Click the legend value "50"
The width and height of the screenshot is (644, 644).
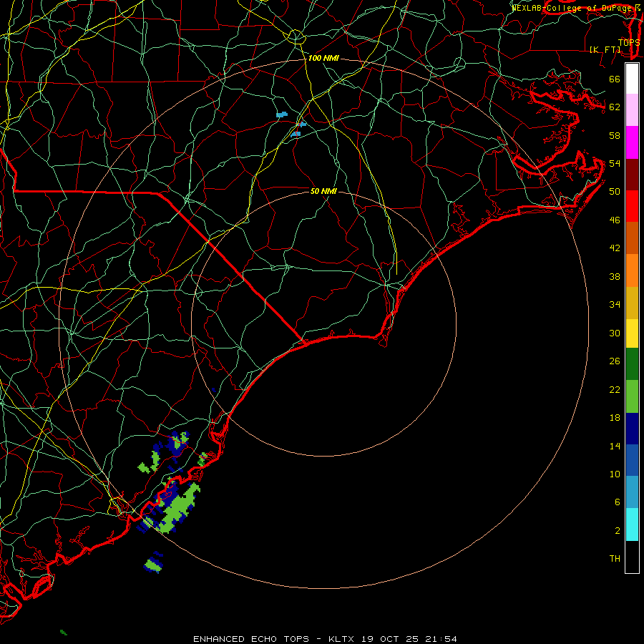[615, 192]
